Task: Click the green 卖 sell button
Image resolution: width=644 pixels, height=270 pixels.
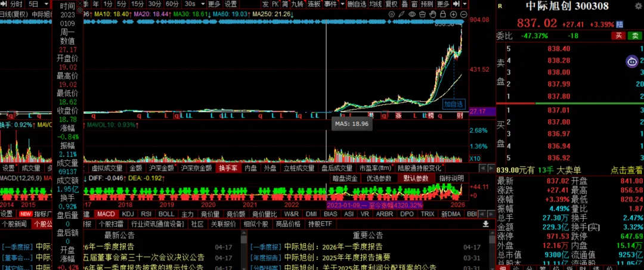Action: pos(634,36)
